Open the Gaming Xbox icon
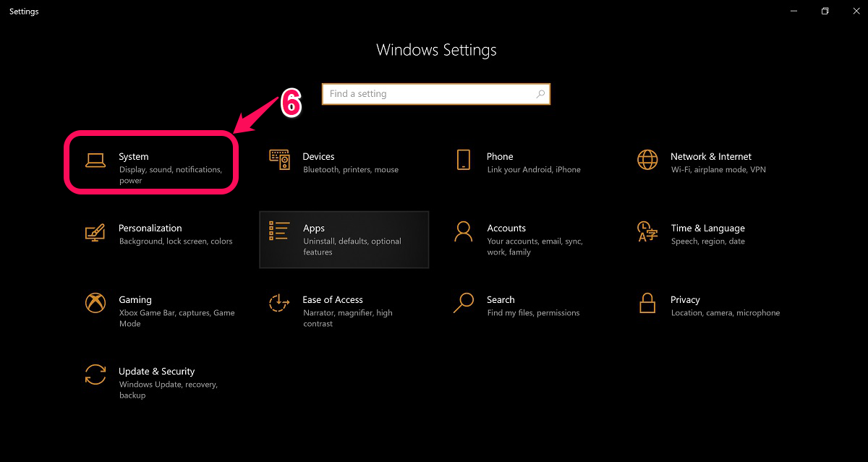This screenshot has width=868, height=462. click(x=95, y=303)
